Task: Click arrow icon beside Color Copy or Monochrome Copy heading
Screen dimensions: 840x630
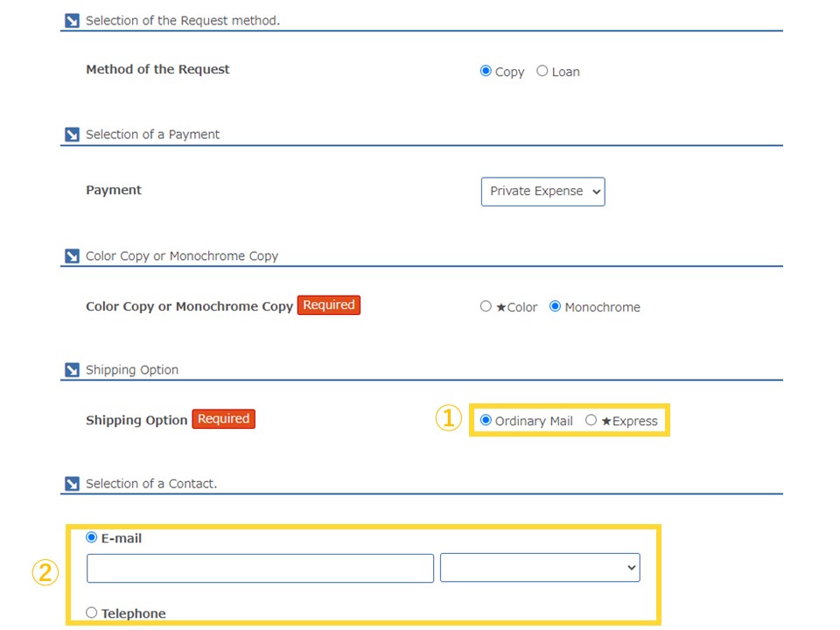Action: pos(72,256)
